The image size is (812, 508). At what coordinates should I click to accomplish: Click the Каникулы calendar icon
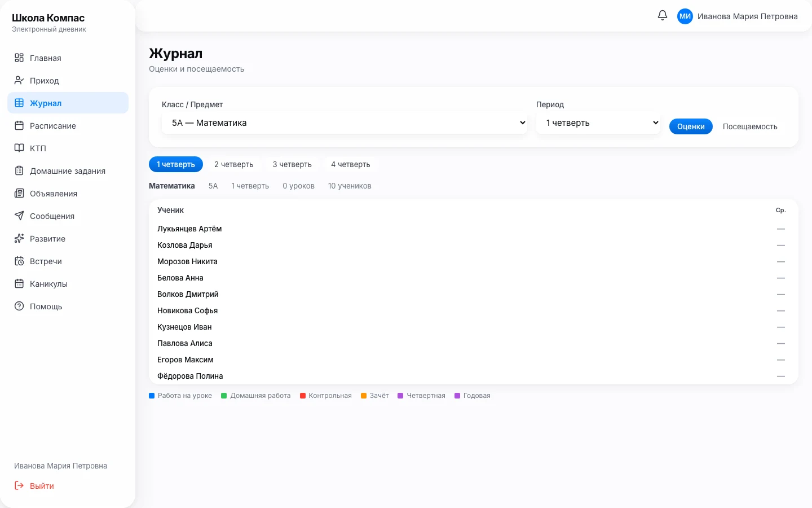click(19, 283)
